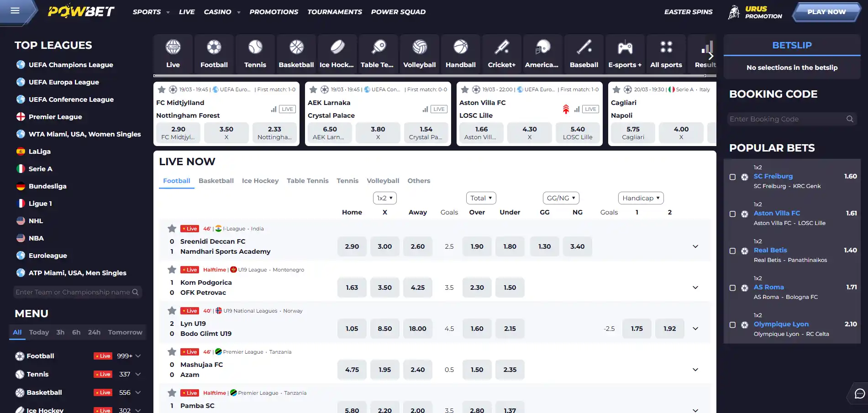
Task: Open the Casino navigation dropdown
Action: (x=222, y=12)
